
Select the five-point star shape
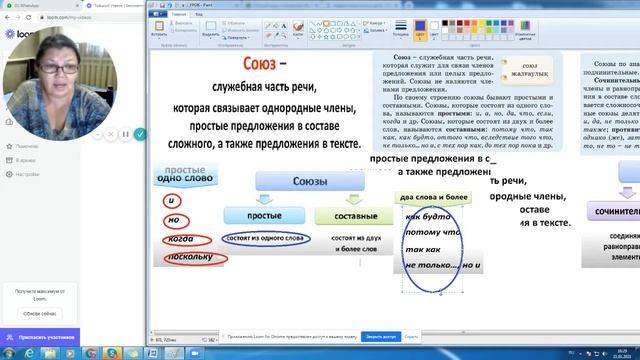pyautogui.click(x=326, y=37)
